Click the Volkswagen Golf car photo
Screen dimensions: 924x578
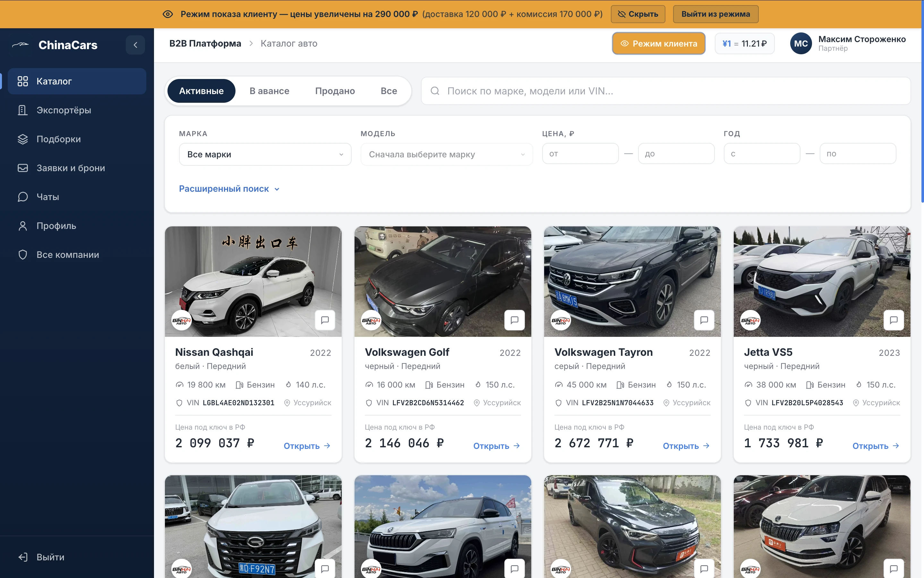coord(442,281)
